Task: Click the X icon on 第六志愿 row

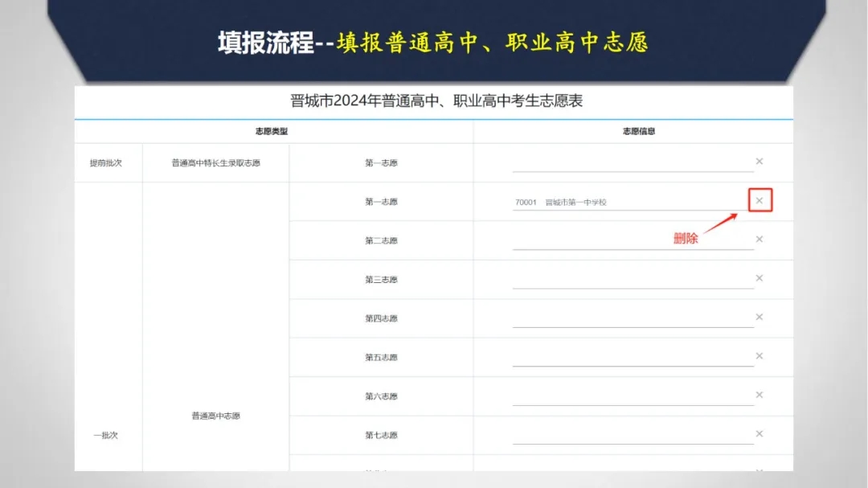Action: click(x=759, y=395)
